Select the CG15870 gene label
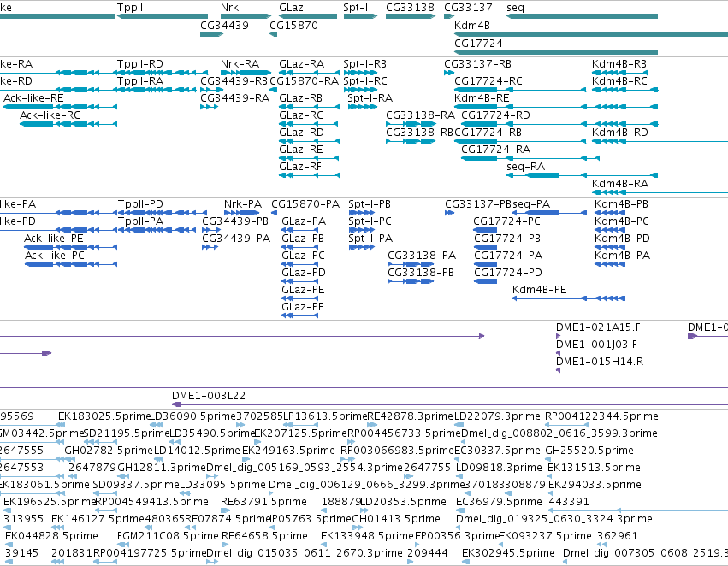728x566 pixels. pyautogui.click(x=294, y=25)
